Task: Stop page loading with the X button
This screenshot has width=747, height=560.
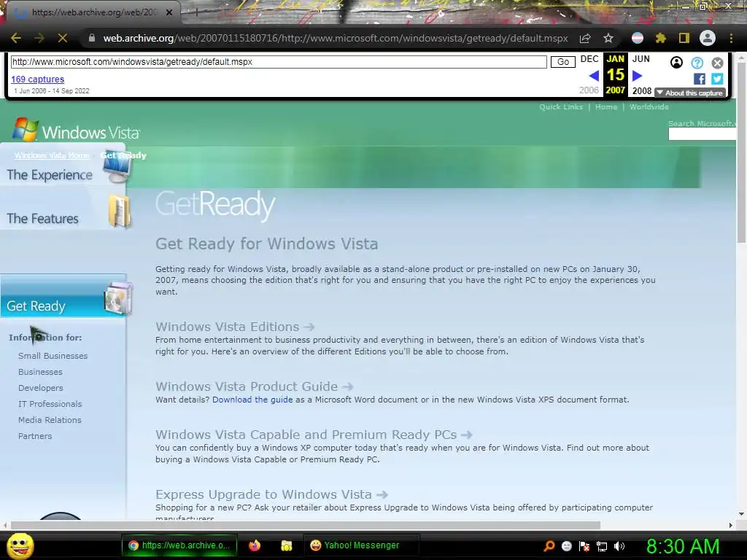Action: [63, 38]
